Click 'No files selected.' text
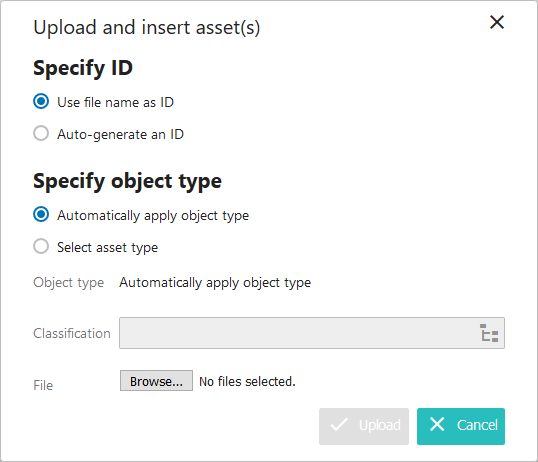 247,382
